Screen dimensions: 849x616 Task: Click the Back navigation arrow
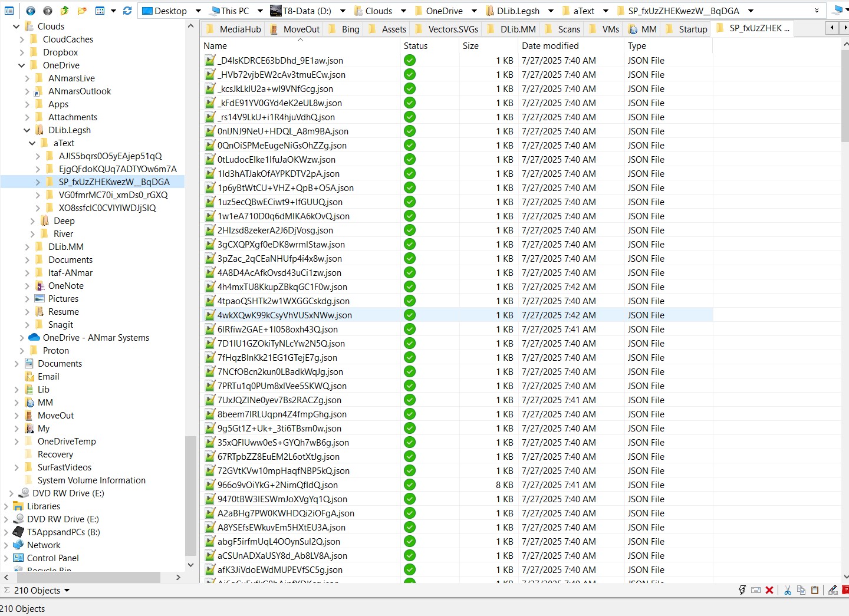(31, 11)
